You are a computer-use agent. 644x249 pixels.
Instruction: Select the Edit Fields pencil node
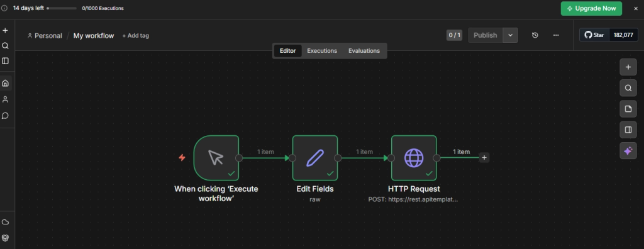tap(315, 158)
